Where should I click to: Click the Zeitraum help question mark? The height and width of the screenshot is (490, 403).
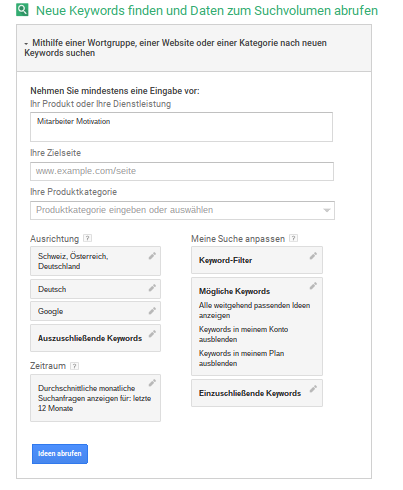tap(74, 366)
